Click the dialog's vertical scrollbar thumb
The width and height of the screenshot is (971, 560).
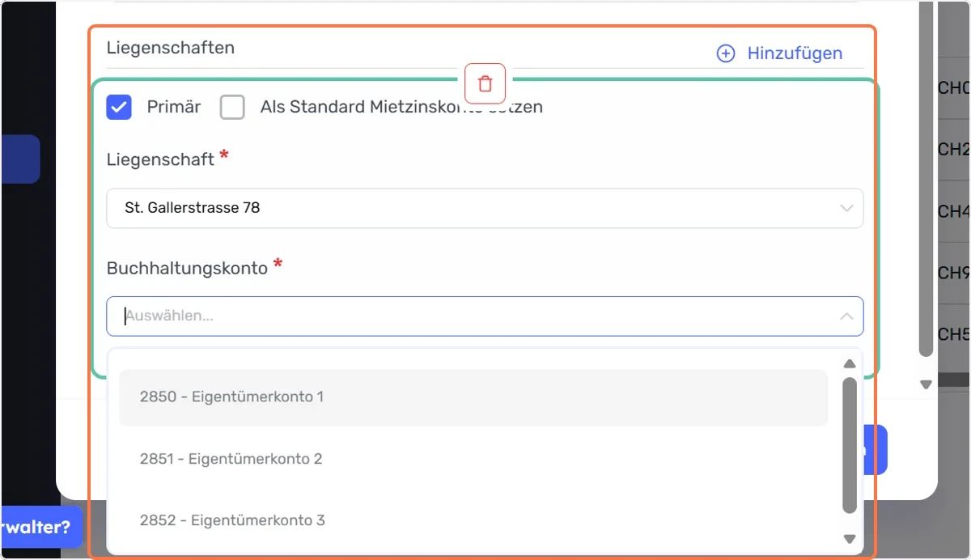click(926, 178)
